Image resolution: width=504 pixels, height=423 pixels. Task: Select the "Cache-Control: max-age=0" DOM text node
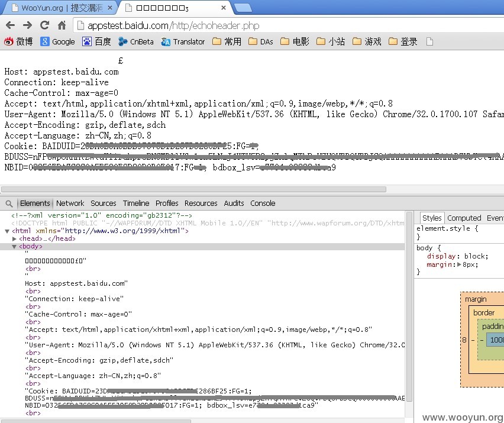click(79, 314)
